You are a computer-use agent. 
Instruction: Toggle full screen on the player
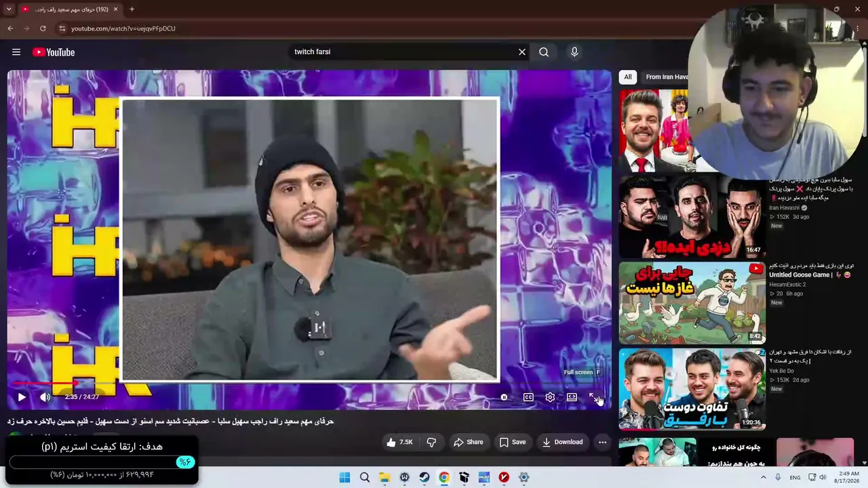(x=594, y=397)
